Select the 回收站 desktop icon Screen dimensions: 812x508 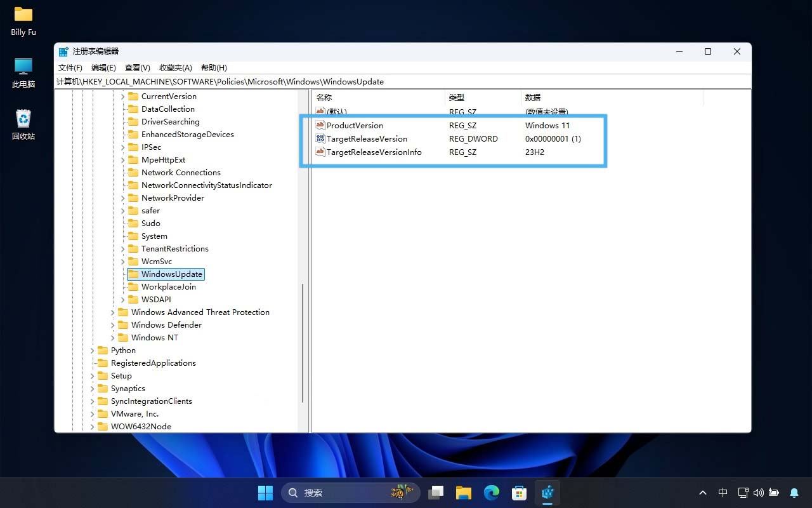click(23, 124)
